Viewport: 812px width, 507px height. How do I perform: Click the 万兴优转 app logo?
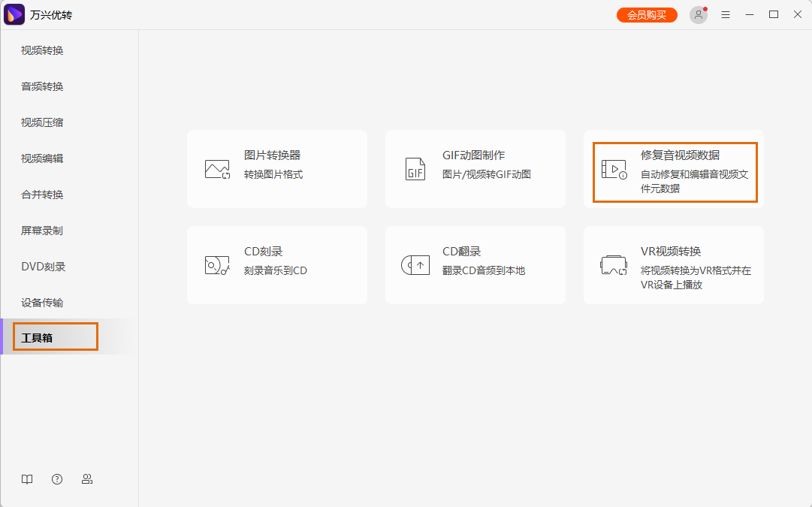click(x=14, y=14)
